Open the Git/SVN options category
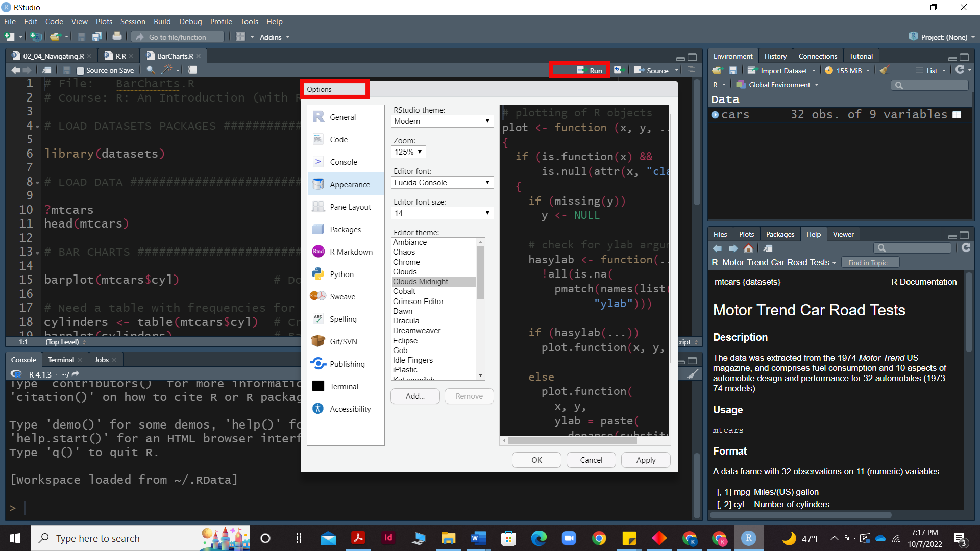The image size is (980, 551). point(346,342)
